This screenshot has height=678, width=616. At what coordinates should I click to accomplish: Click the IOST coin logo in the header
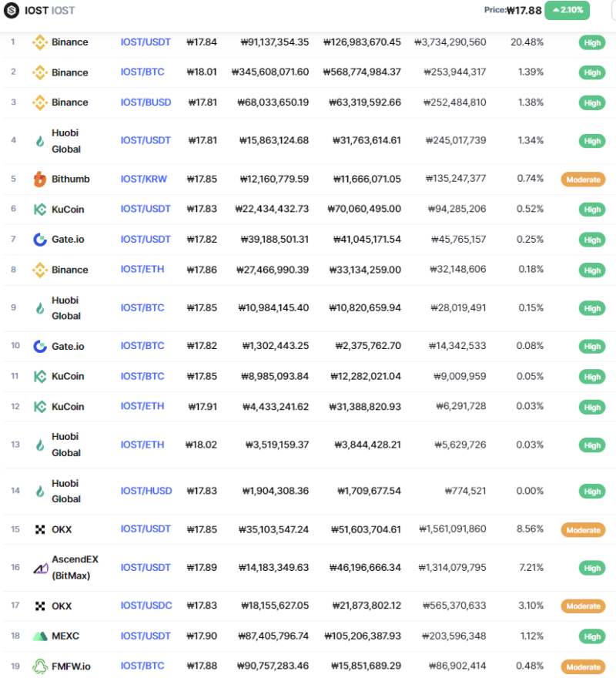(12, 10)
